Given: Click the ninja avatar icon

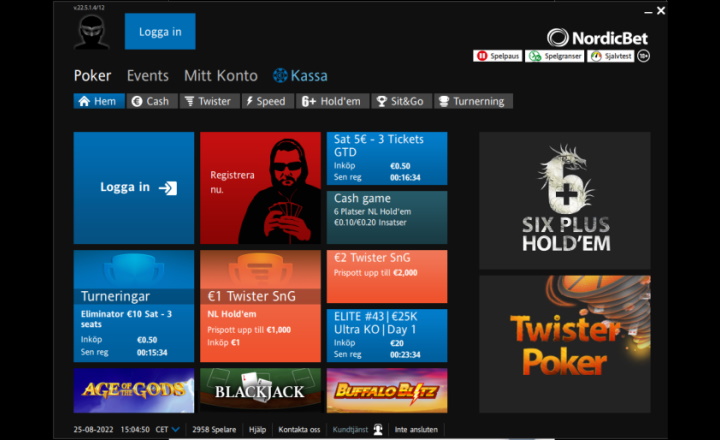Looking at the screenshot, I should [x=92, y=32].
